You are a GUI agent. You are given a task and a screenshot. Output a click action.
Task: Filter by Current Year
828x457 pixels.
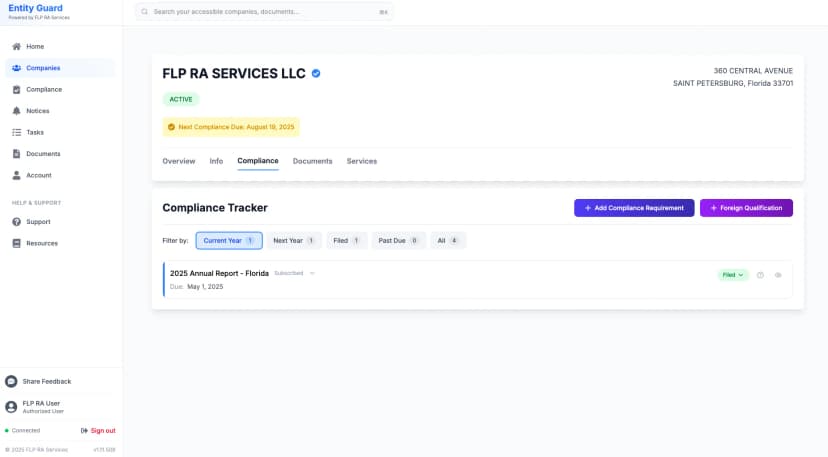point(229,240)
